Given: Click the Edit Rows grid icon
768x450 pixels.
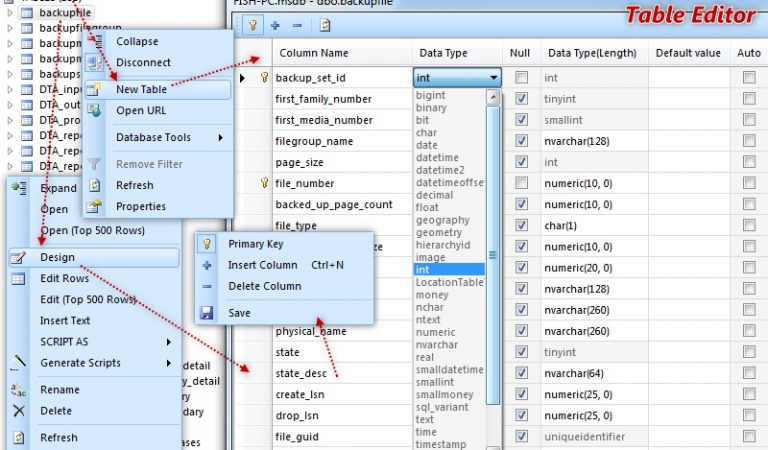Looking at the screenshot, I should (x=19, y=279).
